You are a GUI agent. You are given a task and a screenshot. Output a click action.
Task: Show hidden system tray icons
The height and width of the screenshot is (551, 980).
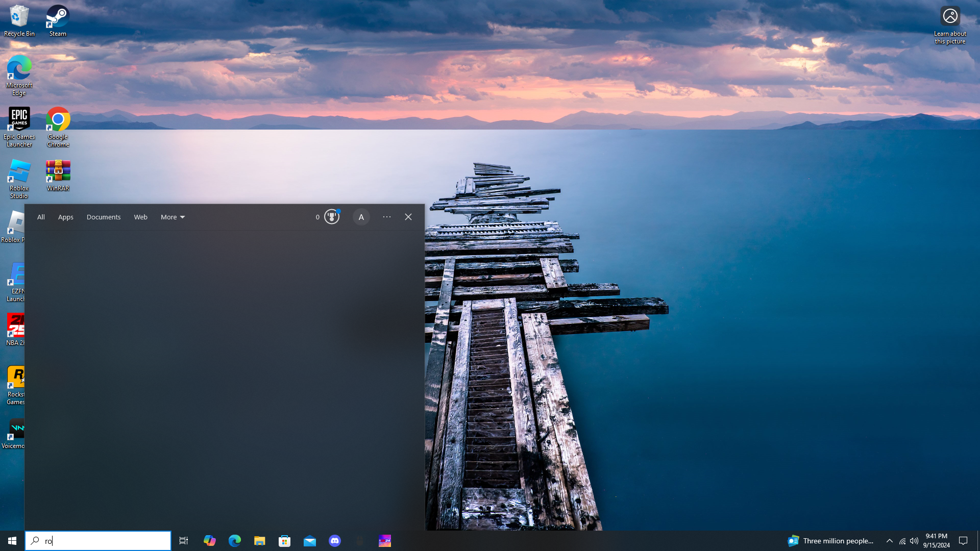click(890, 541)
